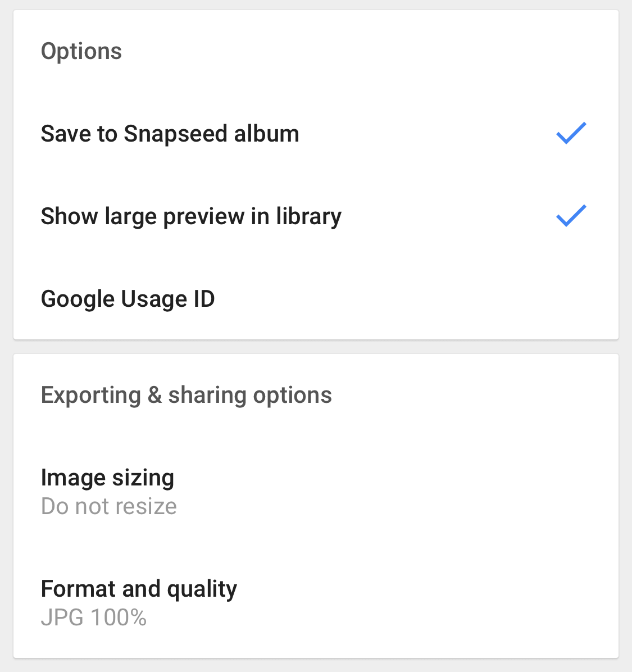Screen dimensions: 632x672
Task: Click blue tick icon beside large preview
Action: (x=571, y=216)
